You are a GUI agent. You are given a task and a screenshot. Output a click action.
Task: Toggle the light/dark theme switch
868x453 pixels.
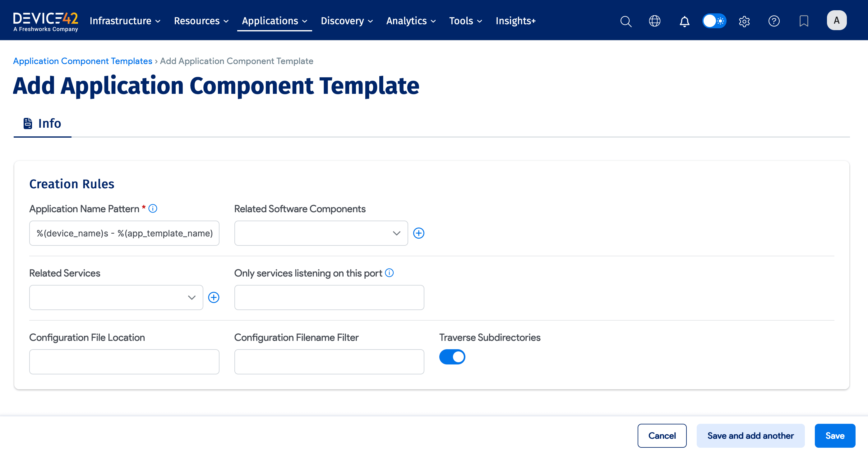pos(714,21)
